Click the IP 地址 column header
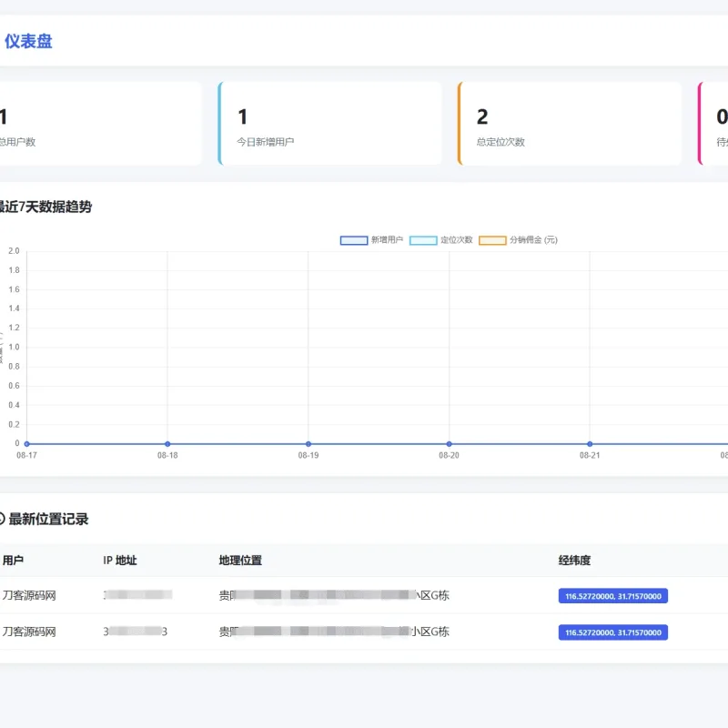Viewport: 728px width, 728px height. pyautogui.click(x=120, y=561)
